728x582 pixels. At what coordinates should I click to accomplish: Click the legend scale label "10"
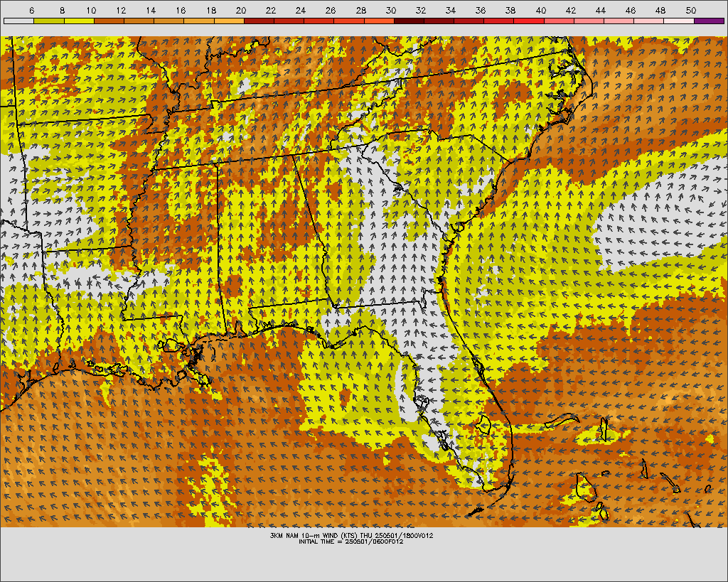pyautogui.click(x=91, y=10)
